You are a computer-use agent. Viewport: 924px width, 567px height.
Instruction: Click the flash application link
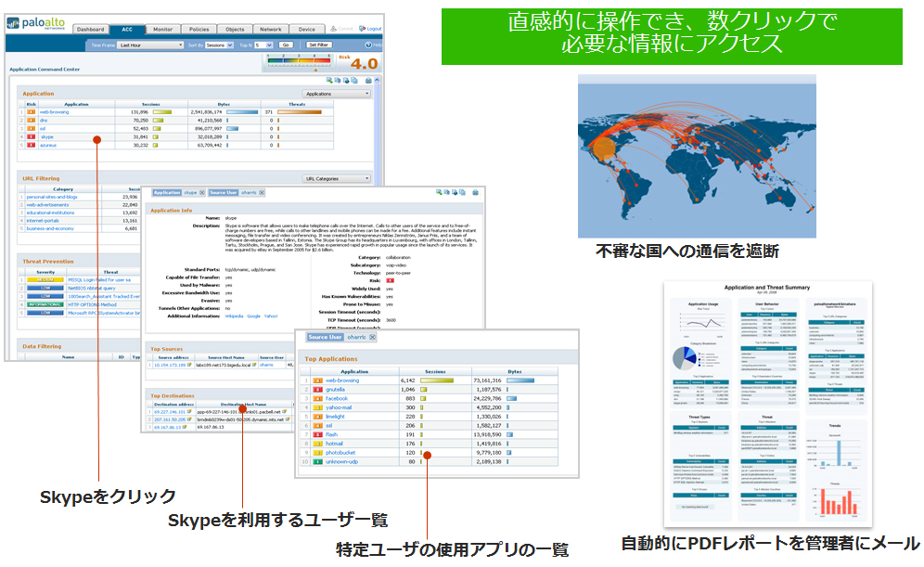tap(332, 434)
